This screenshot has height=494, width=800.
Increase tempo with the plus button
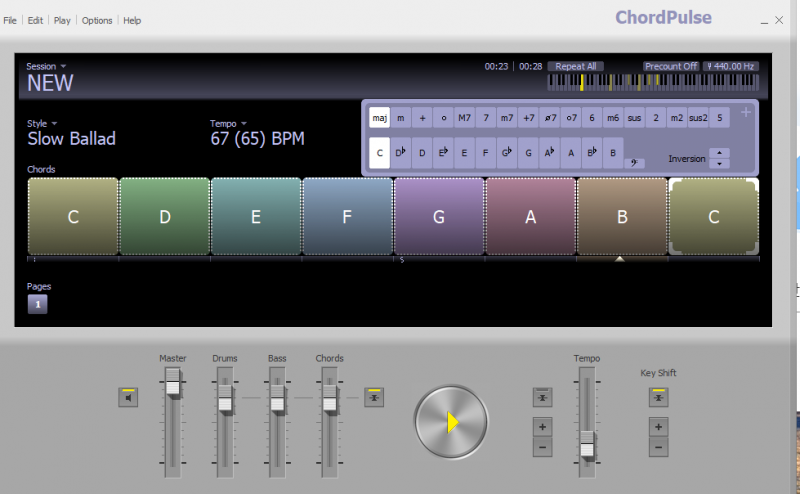coord(542,427)
